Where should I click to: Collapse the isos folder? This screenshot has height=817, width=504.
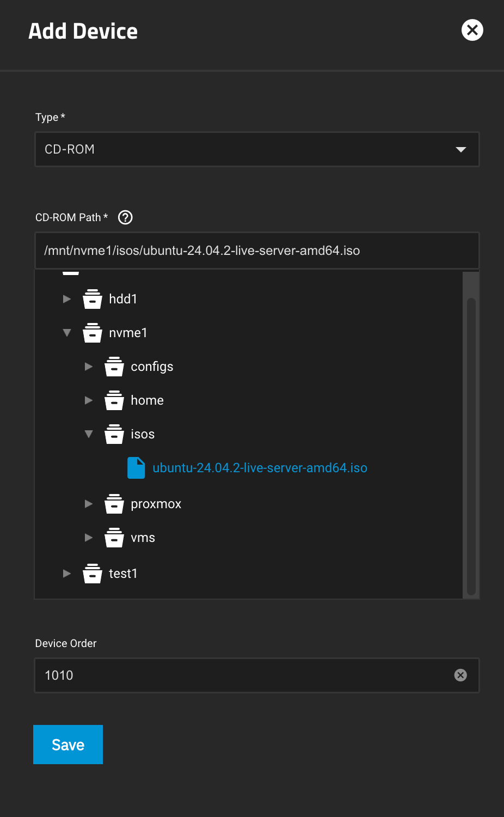(89, 434)
